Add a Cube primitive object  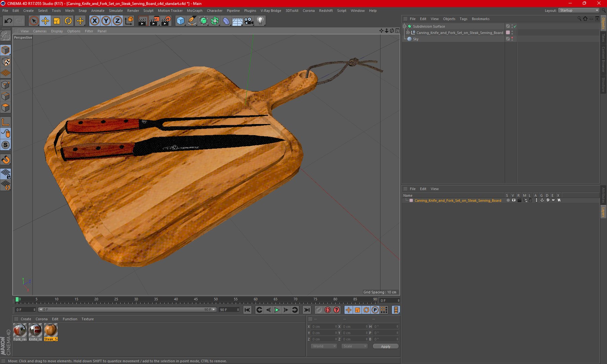180,21
